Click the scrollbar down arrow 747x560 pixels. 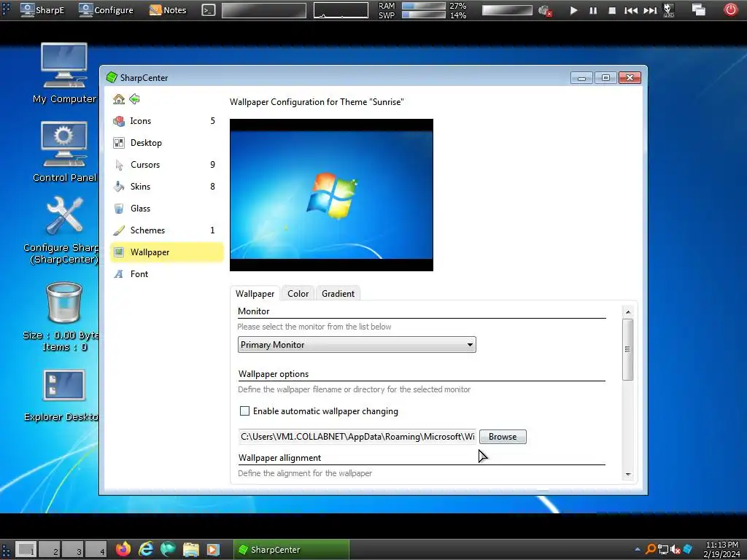pos(628,474)
